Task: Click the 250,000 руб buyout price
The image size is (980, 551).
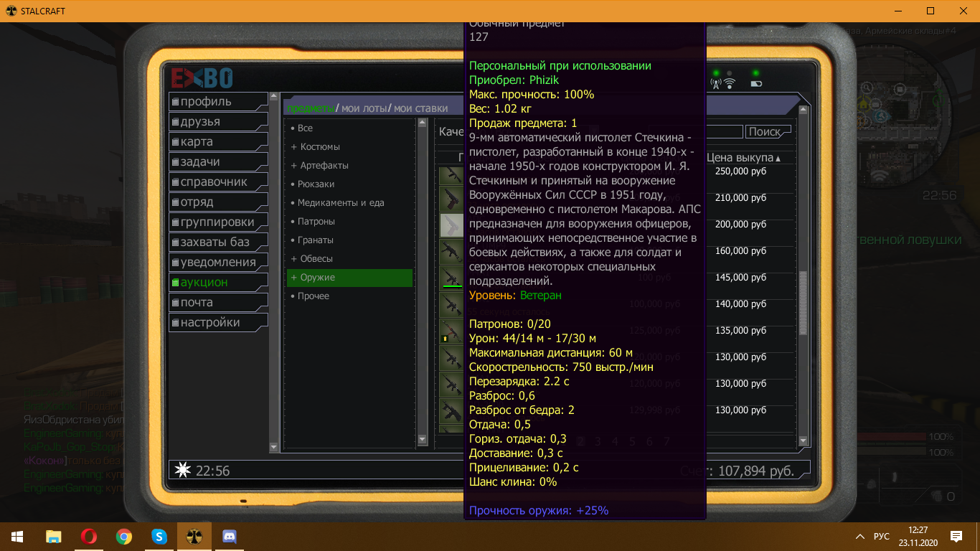Action: 741,171
